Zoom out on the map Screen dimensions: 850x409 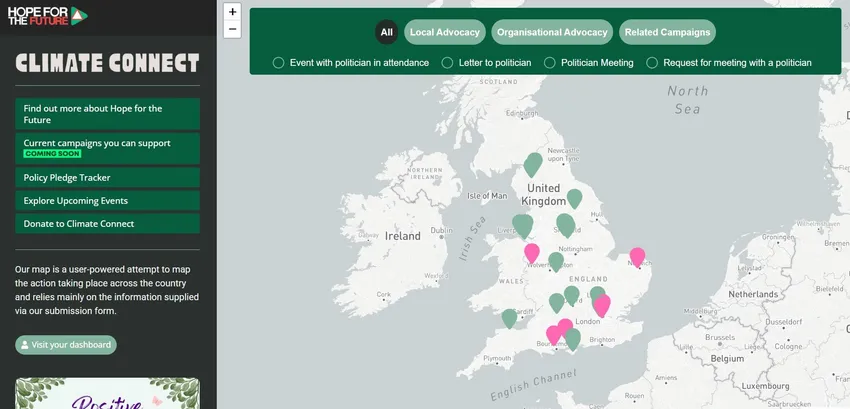pos(233,29)
